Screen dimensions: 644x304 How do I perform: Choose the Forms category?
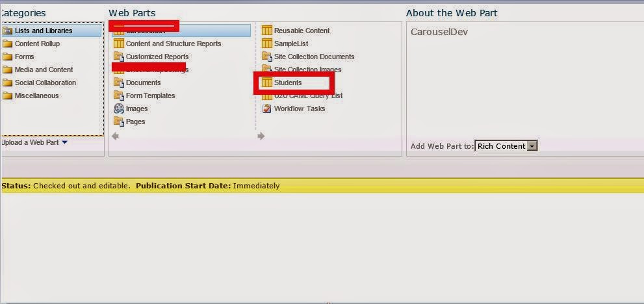tap(24, 57)
